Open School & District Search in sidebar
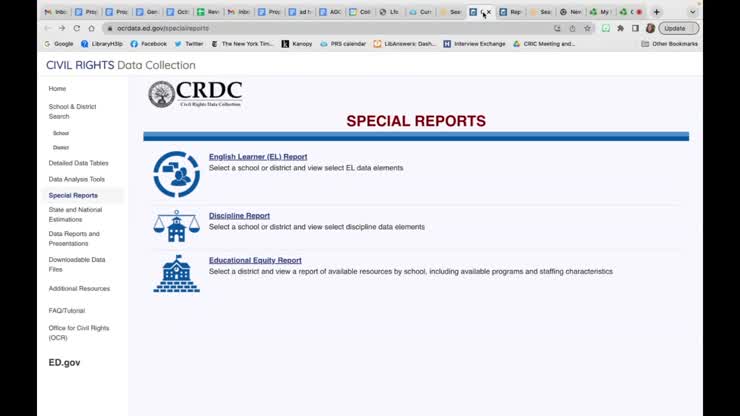The image size is (740, 416). coord(72,111)
